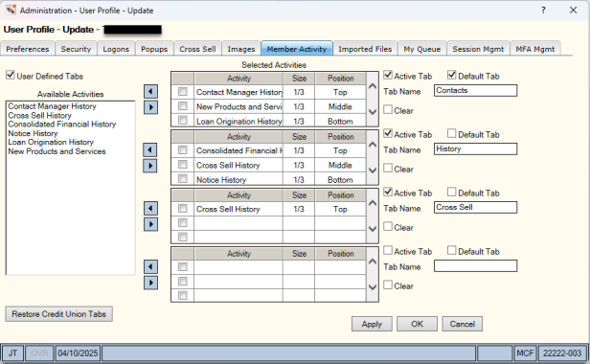Switch to the Security tab
The image size is (590, 364).
(x=76, y=49)
